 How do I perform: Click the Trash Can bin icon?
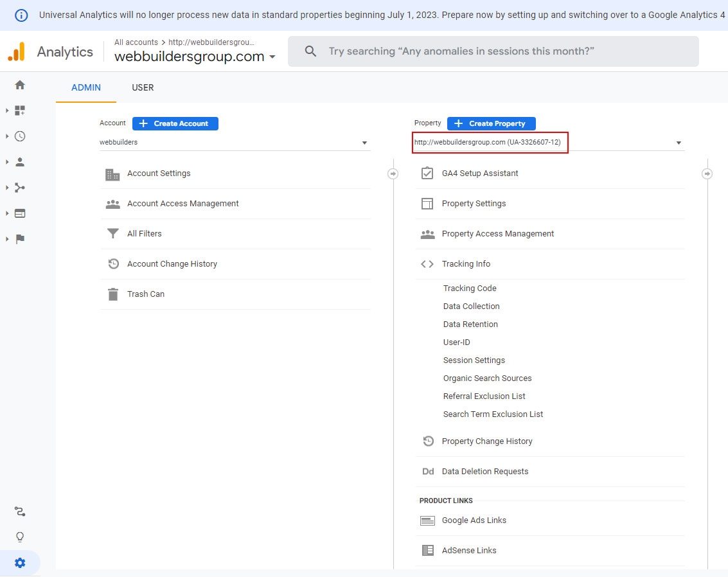(x=113, y=294)
